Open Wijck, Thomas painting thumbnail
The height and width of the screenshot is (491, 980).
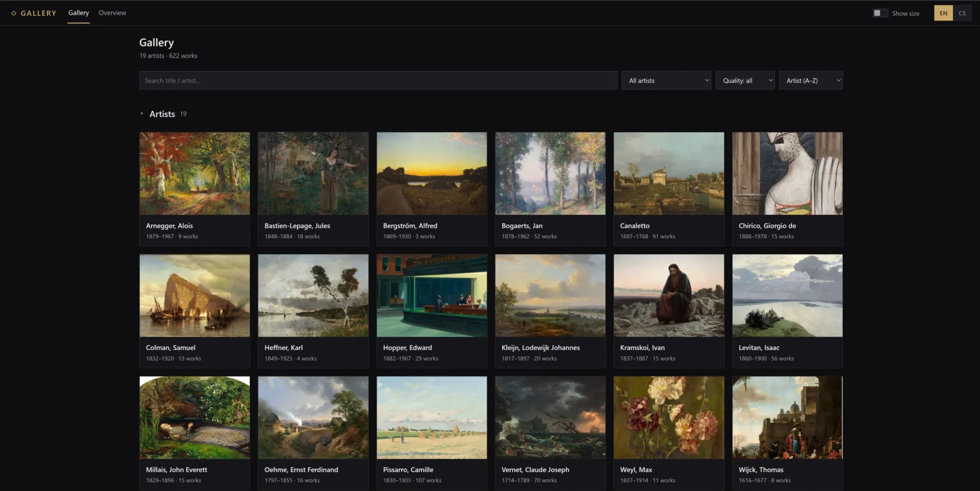[x=788, y=418]
